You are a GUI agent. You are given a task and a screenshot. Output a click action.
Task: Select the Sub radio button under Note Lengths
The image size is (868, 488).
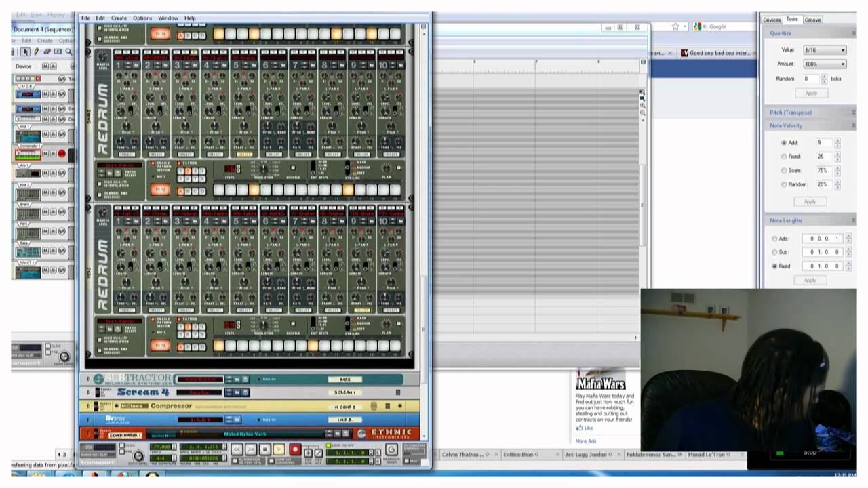coord(775,252)
